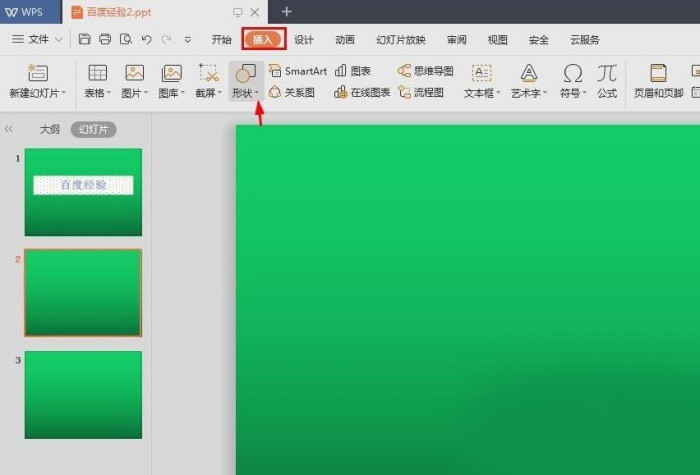Viewport: 700px width, 475px height.
Task: Click the Picture (图片) icon
Action: (134, 74)
